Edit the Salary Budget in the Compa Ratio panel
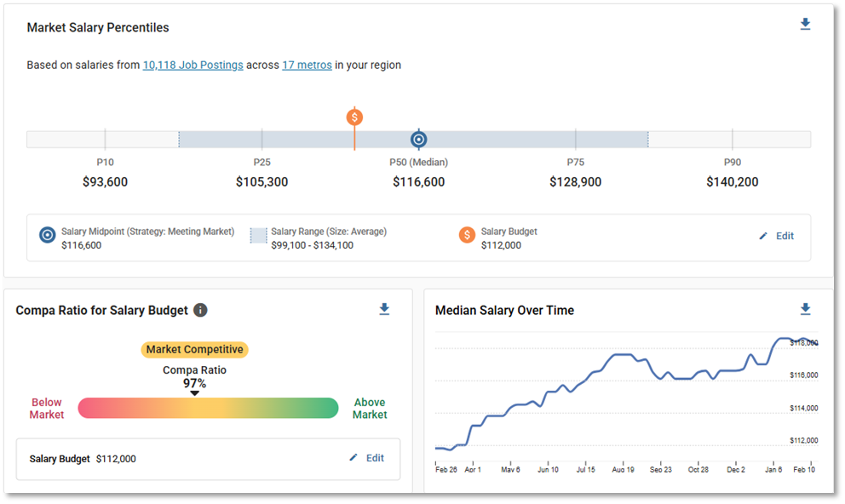The width and height of the screenshot is (845, 504). 367,458
